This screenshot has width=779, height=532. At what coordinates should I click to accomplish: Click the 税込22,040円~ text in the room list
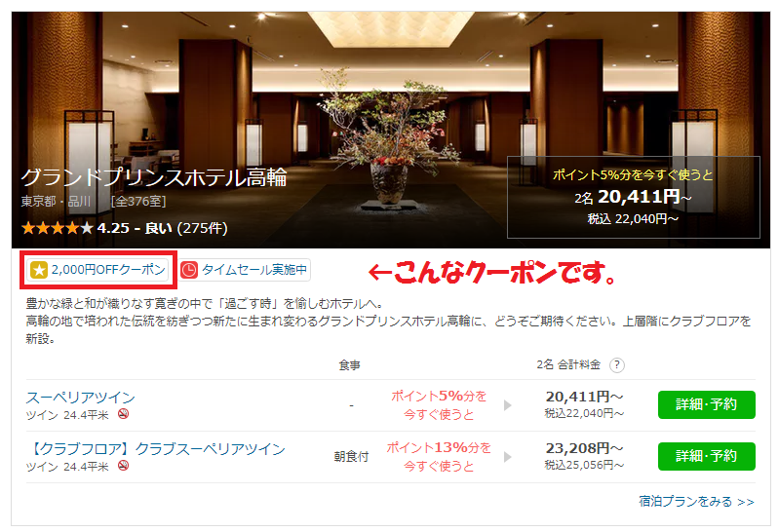pyautogui.click(x=584, y=413)
